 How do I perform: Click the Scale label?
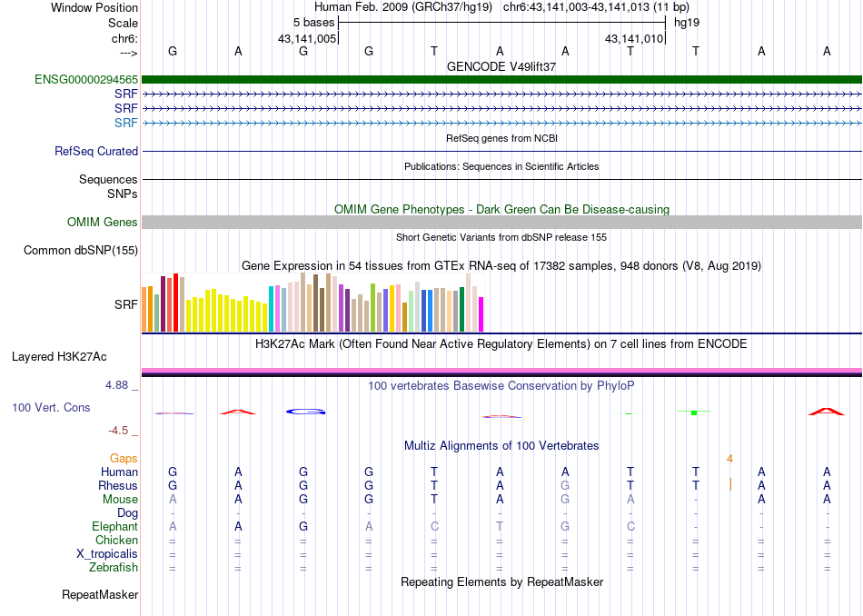point(124,23)
